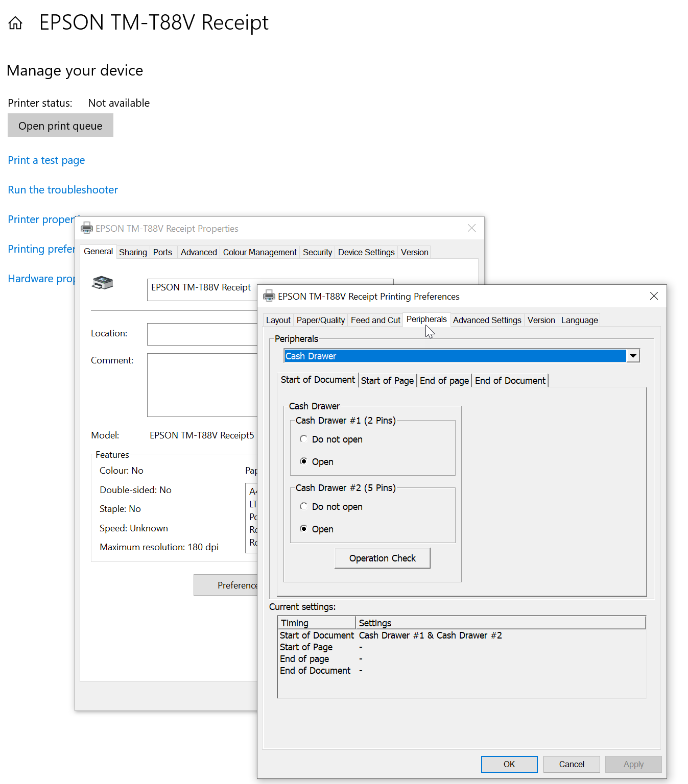Click printer icon in Printing Preferences title bar

(x=269, y=296)
